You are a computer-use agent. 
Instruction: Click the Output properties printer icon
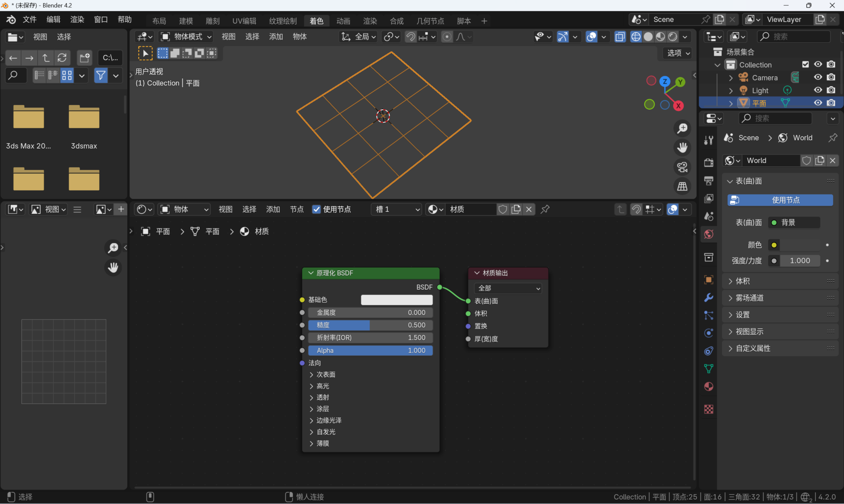click(x=708, y=180)
